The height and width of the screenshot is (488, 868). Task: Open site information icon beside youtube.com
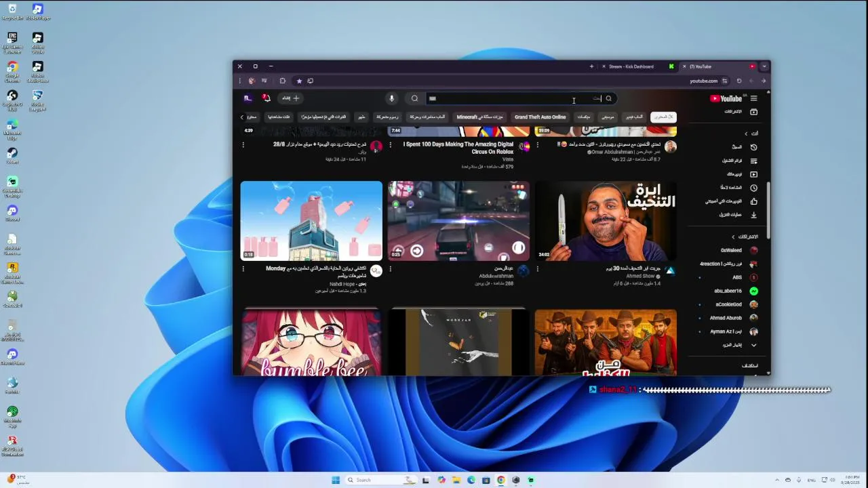pos(724,81)
